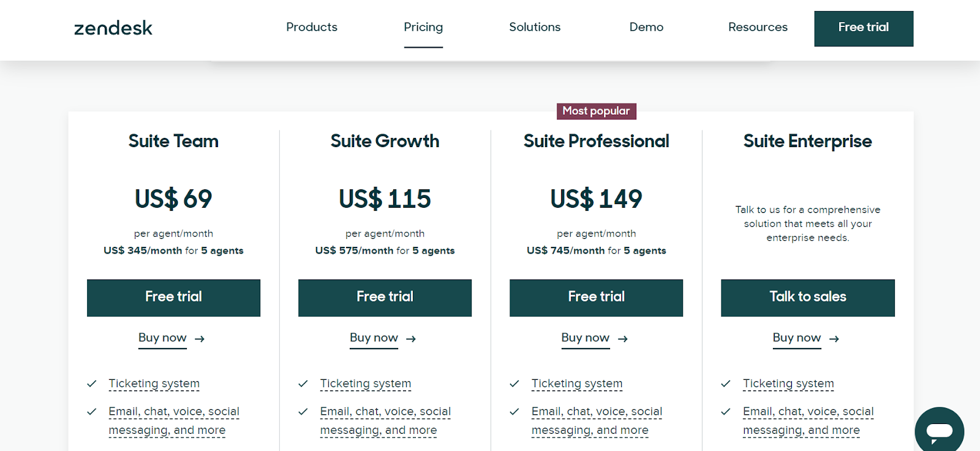Open the Resources navigation menu
Image resolution: width=980 pixels, height=451 pixels.
pyautogui.click(x=758, y=27)
